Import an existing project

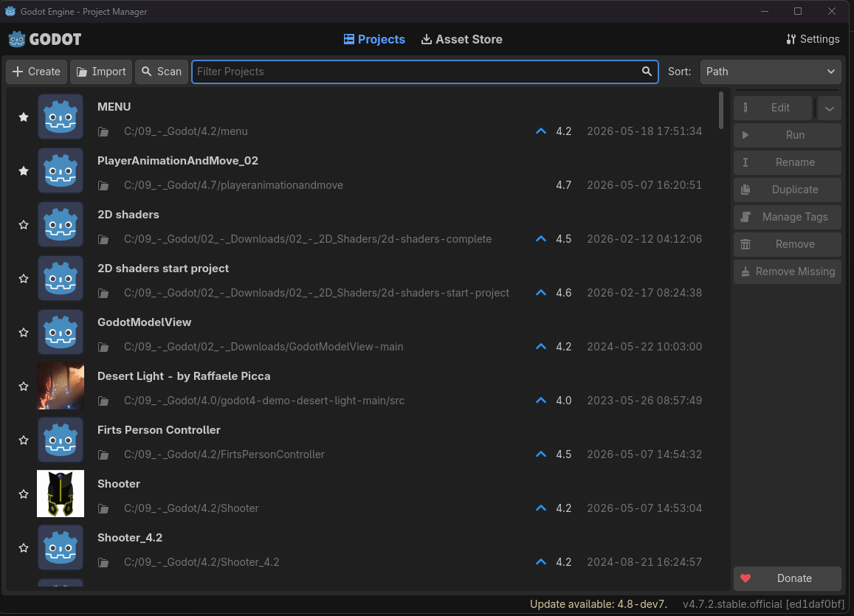[101, 72]
